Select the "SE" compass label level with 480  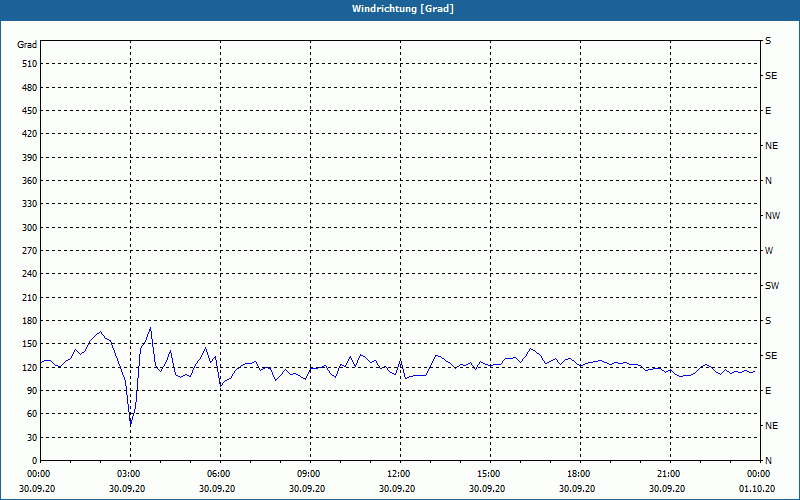click(771, 76)
